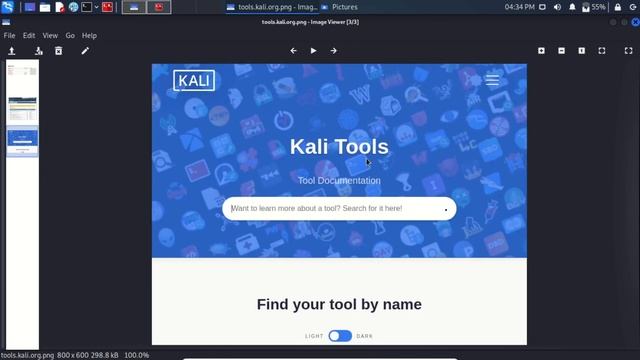
Task: Select the second thumbnail in the sidebar
Action: click(x=22, y=109)
